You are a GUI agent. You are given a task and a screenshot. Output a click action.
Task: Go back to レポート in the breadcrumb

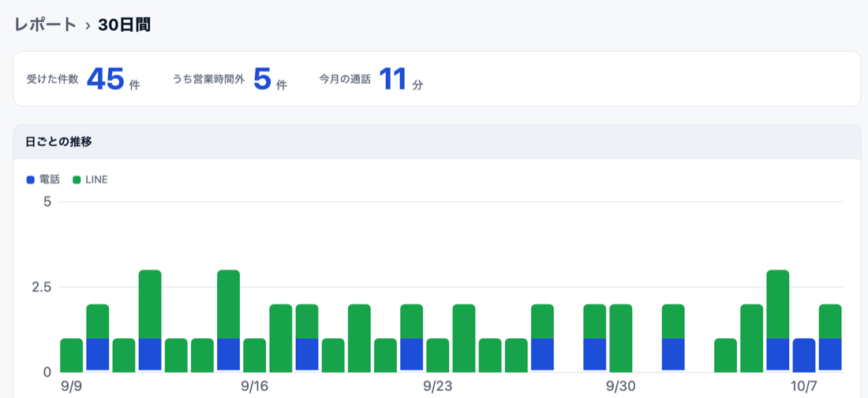pos(46,25)
